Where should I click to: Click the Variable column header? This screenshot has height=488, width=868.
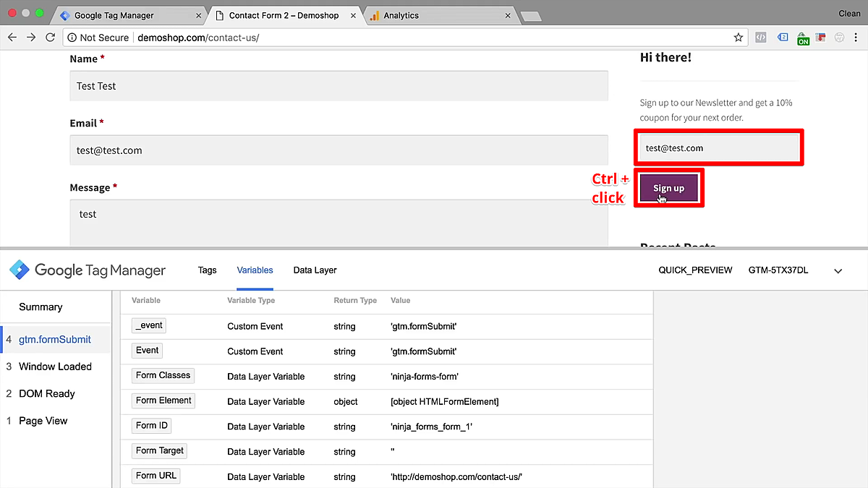point(147,300)
